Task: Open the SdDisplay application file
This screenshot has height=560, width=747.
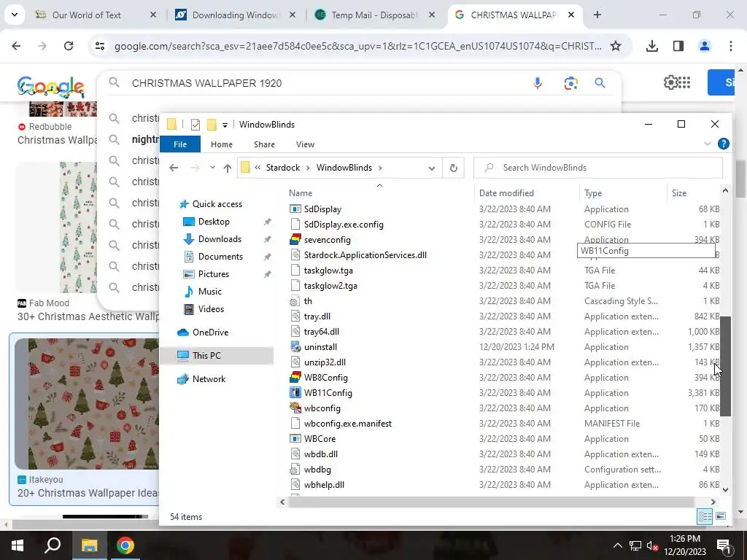Action: tap(322, 209)
